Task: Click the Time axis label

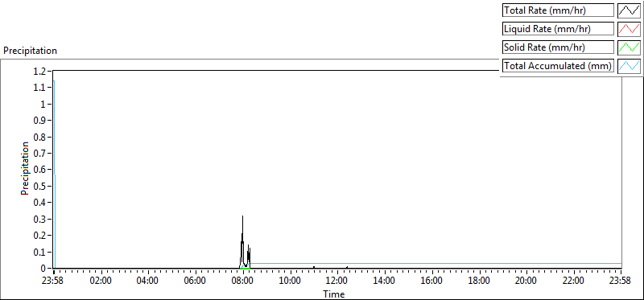Action: [x=333, y=294]
